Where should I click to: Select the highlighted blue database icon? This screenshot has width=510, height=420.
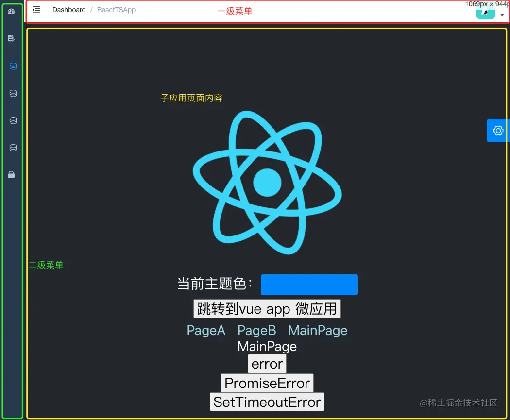[x=13, y=67]
